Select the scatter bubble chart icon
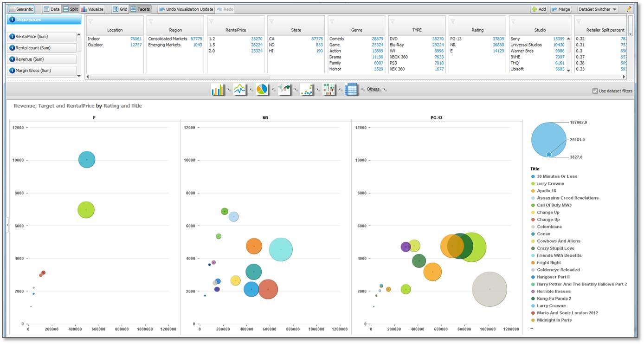644x344 pixels. tap(307, 90)
